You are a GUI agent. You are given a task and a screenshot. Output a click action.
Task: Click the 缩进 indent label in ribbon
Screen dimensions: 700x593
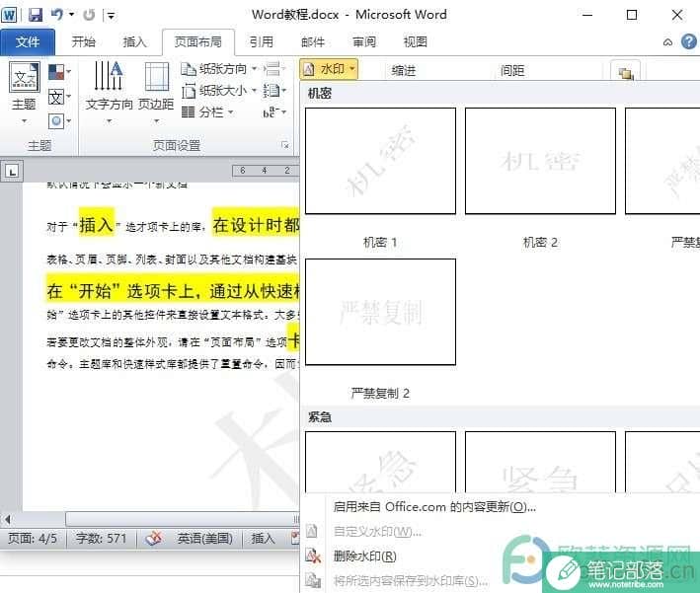point(404,70)
